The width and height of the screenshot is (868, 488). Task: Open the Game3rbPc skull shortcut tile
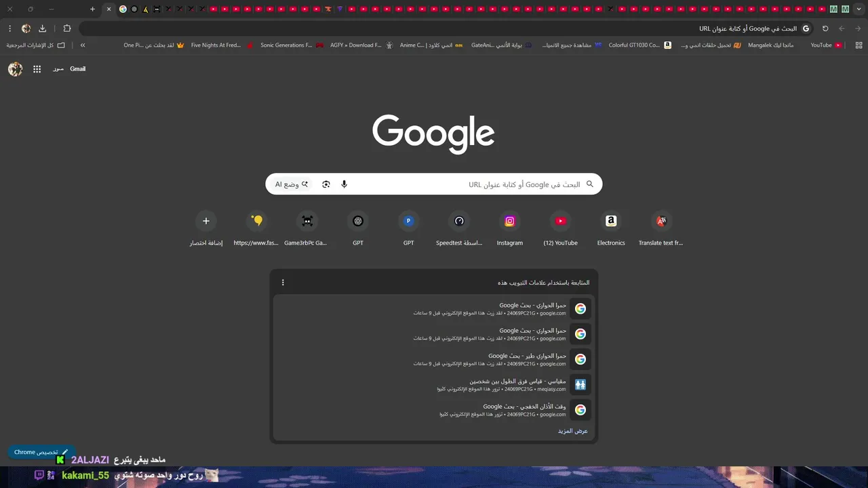point(307,230)
